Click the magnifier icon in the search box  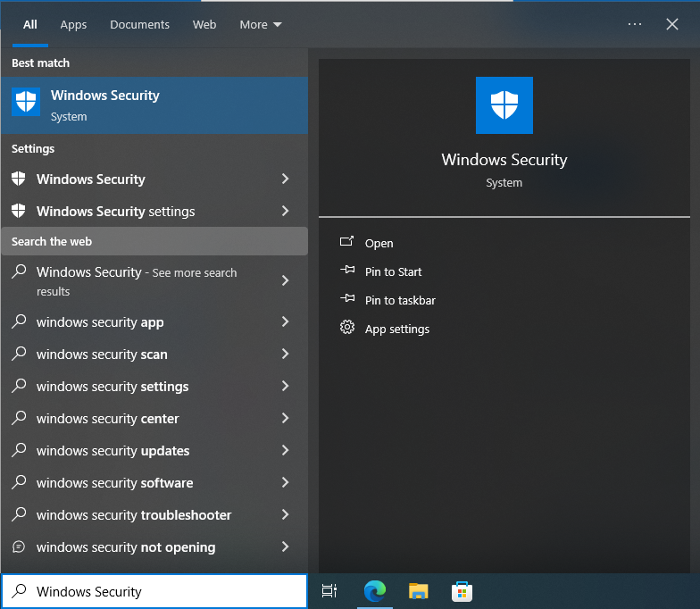[x=19, y=591]
